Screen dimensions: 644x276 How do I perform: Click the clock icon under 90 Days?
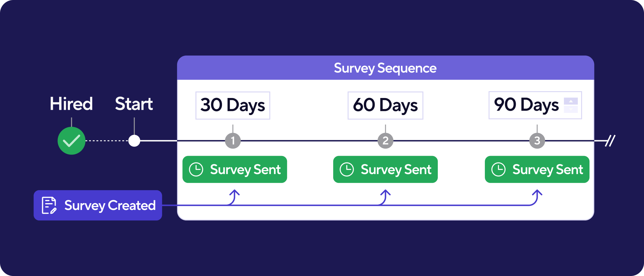498,170
